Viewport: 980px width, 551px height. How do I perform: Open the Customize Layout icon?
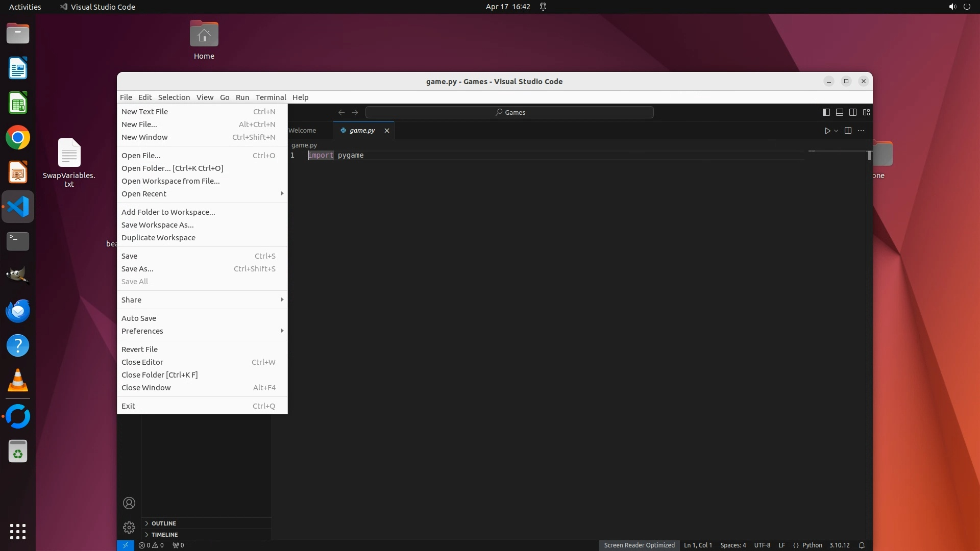click(x=866, y=112)
